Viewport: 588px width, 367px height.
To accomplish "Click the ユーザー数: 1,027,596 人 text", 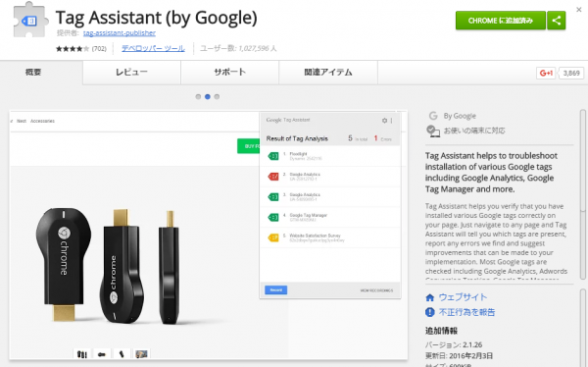I will pyautogui.click(x=238, y=48).
